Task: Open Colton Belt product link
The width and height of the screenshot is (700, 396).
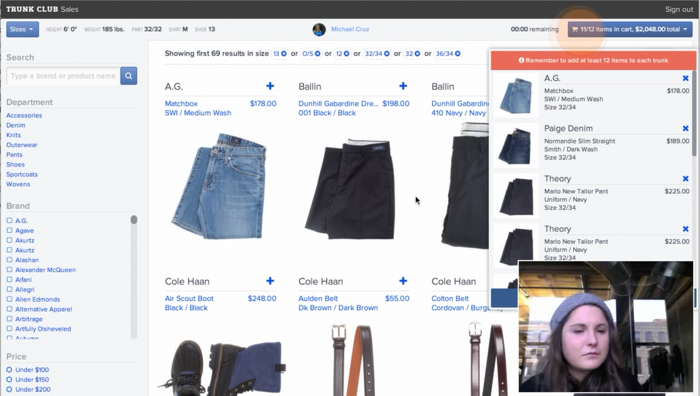Action: 450,298
